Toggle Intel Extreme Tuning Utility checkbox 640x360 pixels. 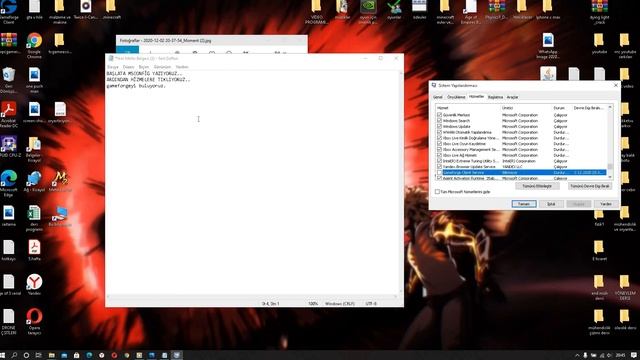click(x=439, y=161)
